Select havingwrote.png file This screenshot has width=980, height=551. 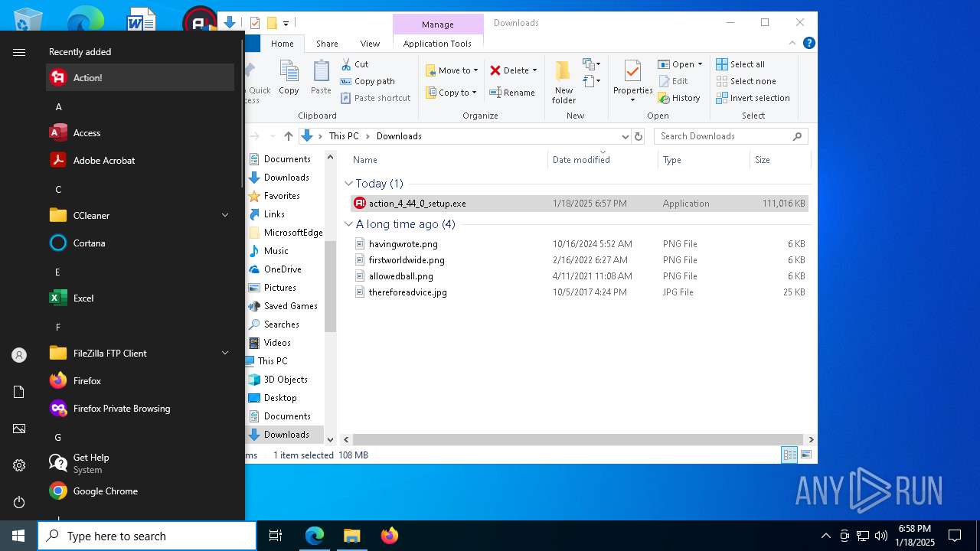(x=579, y=244)
